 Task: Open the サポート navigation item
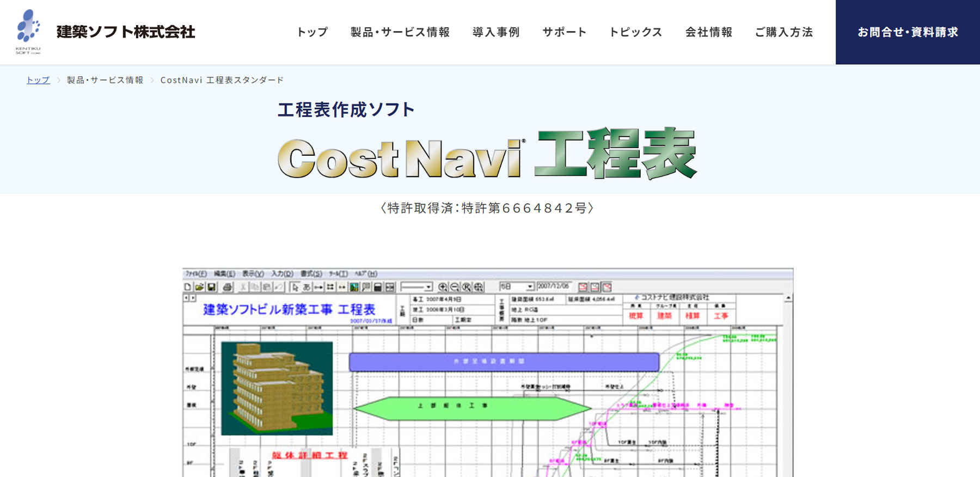565,32
